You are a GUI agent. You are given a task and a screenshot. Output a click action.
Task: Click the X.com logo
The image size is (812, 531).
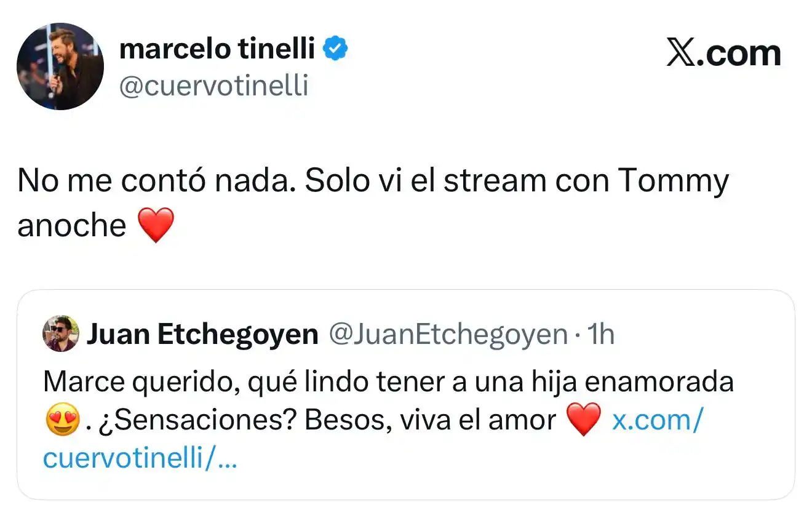(724, 52)
